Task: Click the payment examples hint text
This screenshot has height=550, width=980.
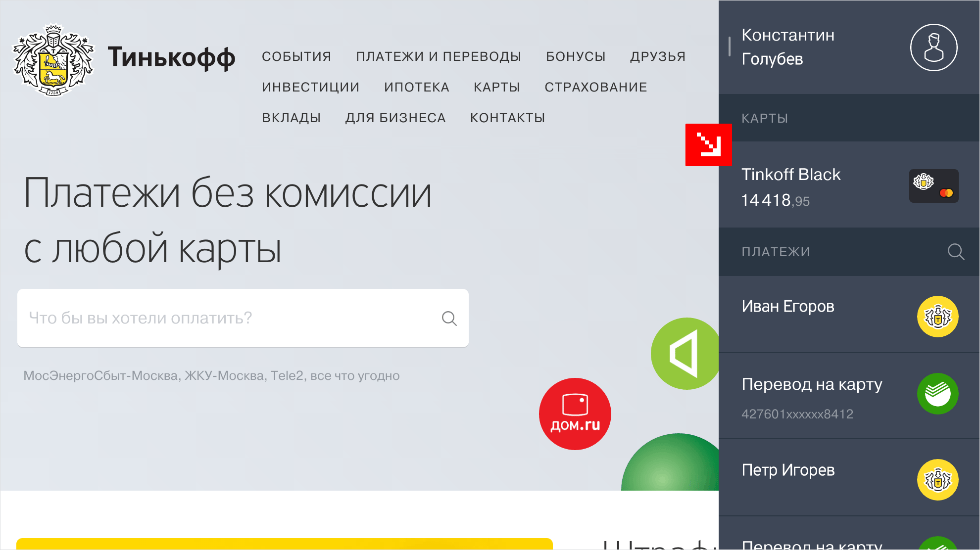Action: [211, 376]
